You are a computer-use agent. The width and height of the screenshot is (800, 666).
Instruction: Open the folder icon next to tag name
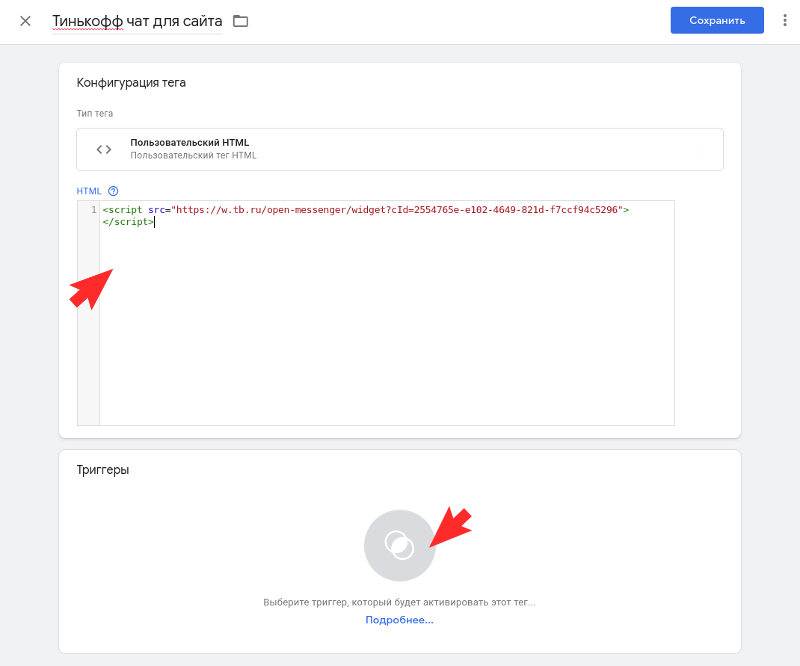(x=240, y=21)
